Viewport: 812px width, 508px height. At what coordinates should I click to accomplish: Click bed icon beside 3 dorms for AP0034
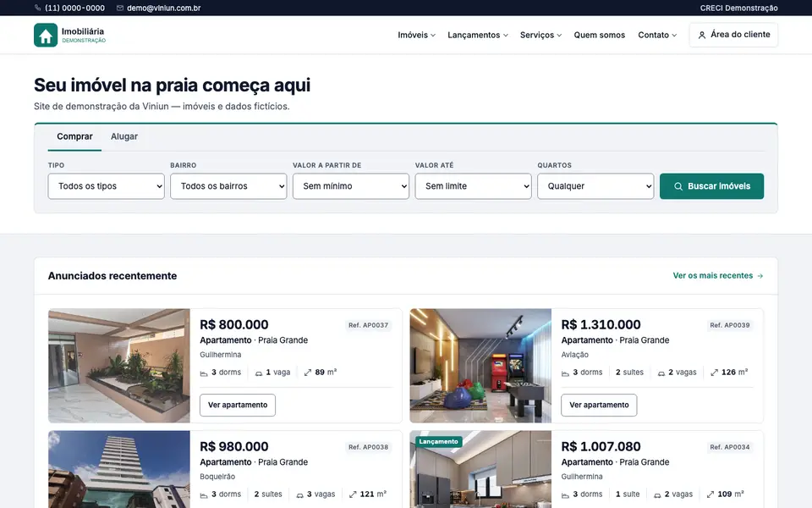tap(566, 494)
